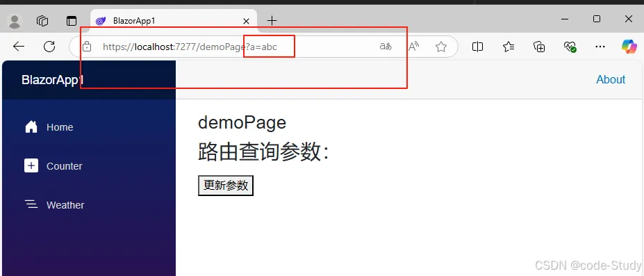Open the About link
The image size is (644, 276).
click(x=611, y=80)
